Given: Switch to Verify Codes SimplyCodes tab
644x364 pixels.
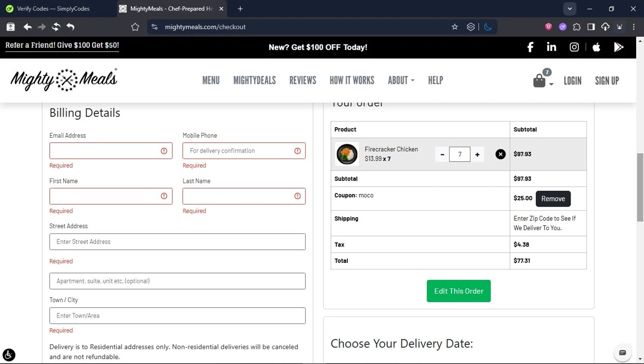Looking at the screenshot, I should tap(58, 9).
